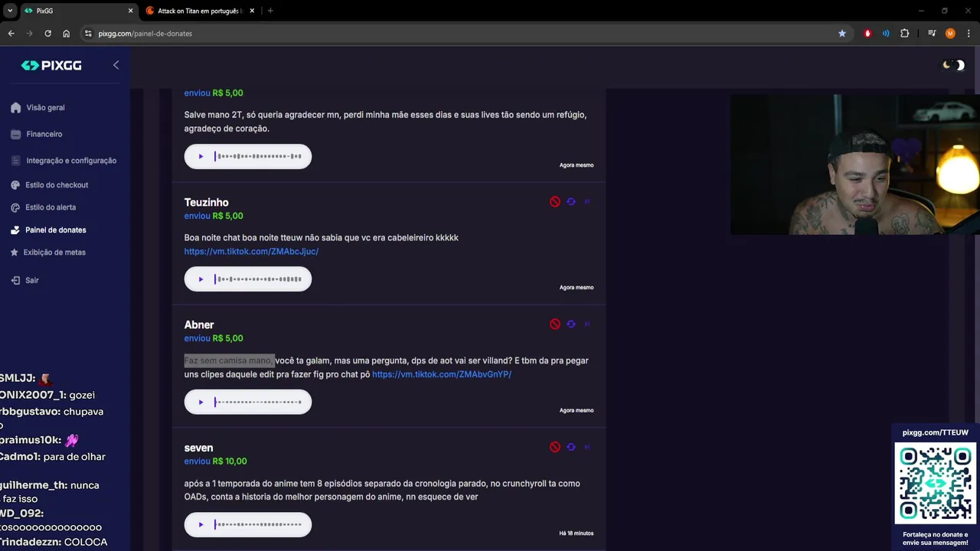Click the pixgg.com/TTEUW QR code
980x551 pixels.
pos(935,484)
